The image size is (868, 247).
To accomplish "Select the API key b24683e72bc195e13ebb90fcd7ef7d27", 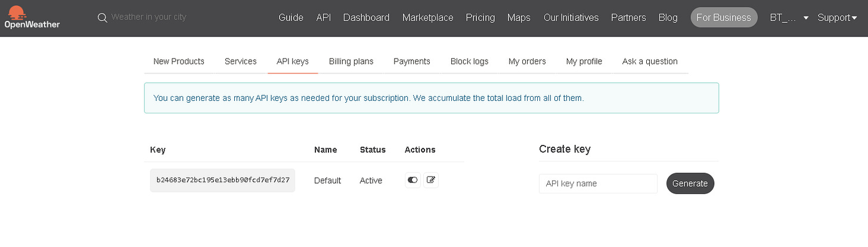I will [223, 180].
